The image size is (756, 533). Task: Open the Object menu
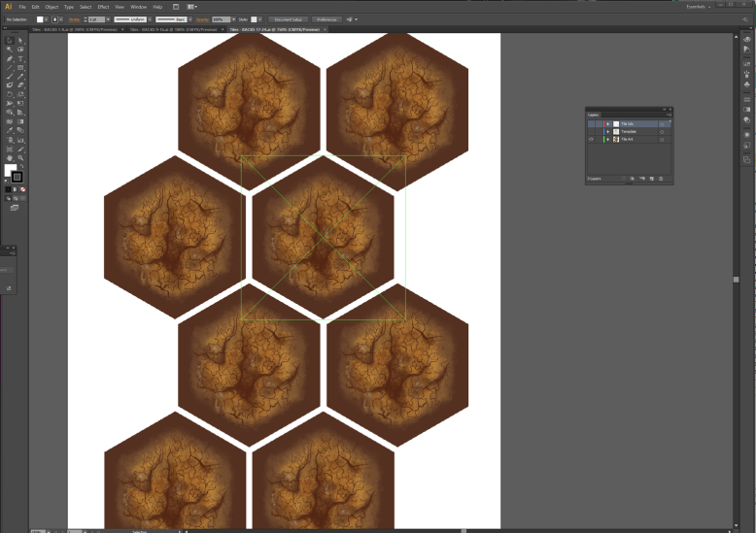coord(52,7)
